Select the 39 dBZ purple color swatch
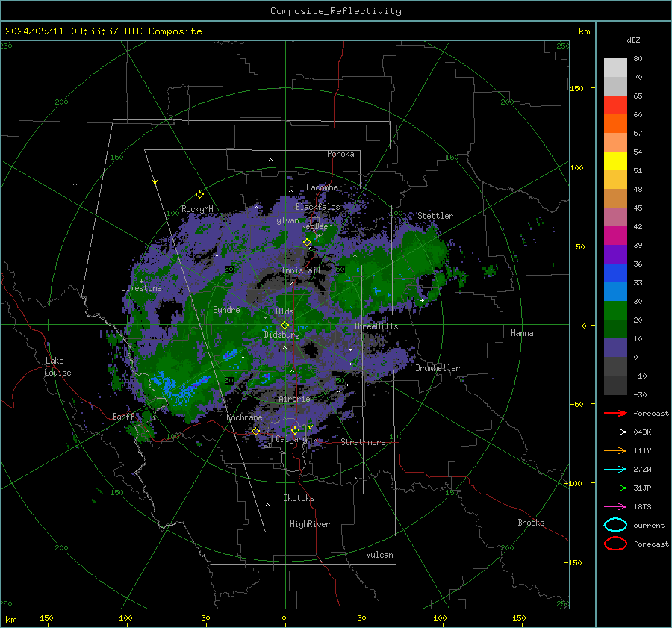The width and height of the screenshot is (672, 628). point(615,254)
